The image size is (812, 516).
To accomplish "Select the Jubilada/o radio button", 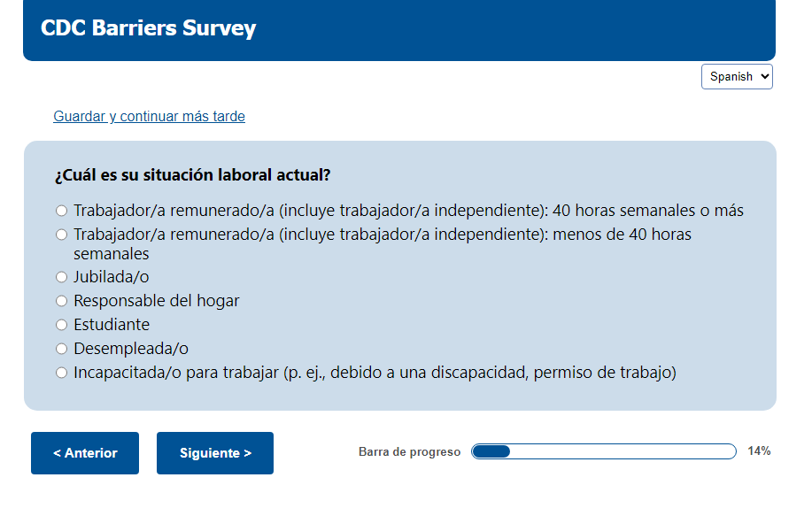I will (61, 277).
